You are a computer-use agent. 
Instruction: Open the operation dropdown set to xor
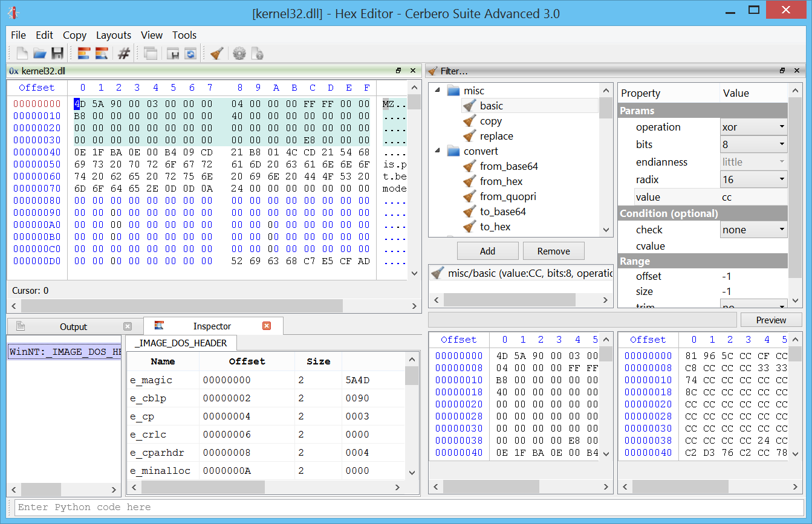click(753, 127)
